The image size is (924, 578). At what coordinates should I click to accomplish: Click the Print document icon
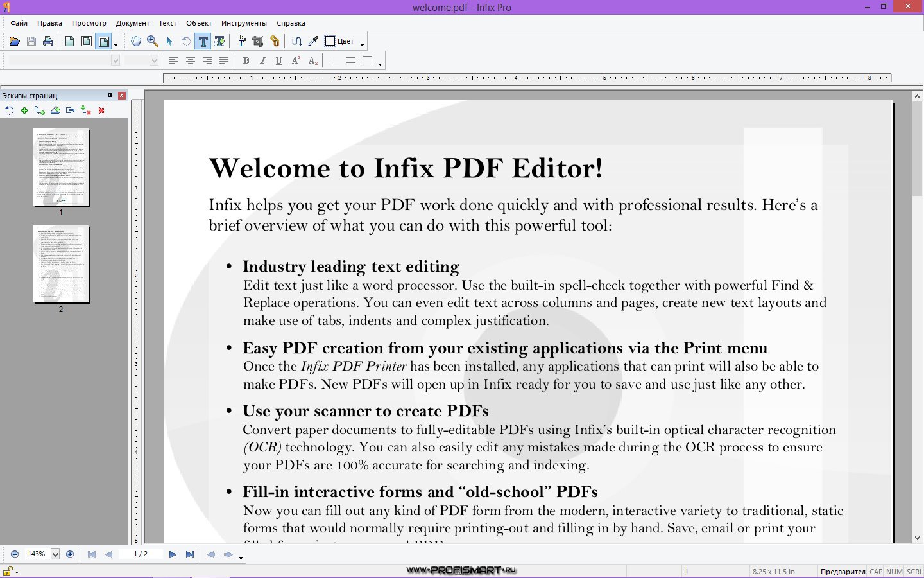coord(47,42)
